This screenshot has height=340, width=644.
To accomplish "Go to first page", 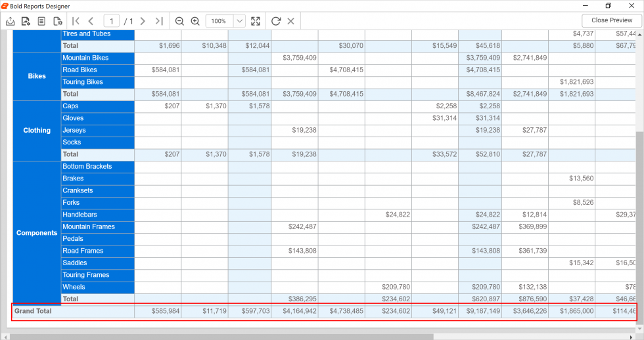I will [x=76, y=21].
